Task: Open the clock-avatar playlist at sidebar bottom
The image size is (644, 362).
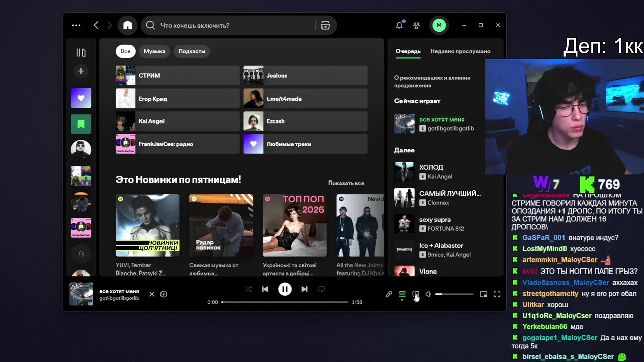Action: point(81,273)
